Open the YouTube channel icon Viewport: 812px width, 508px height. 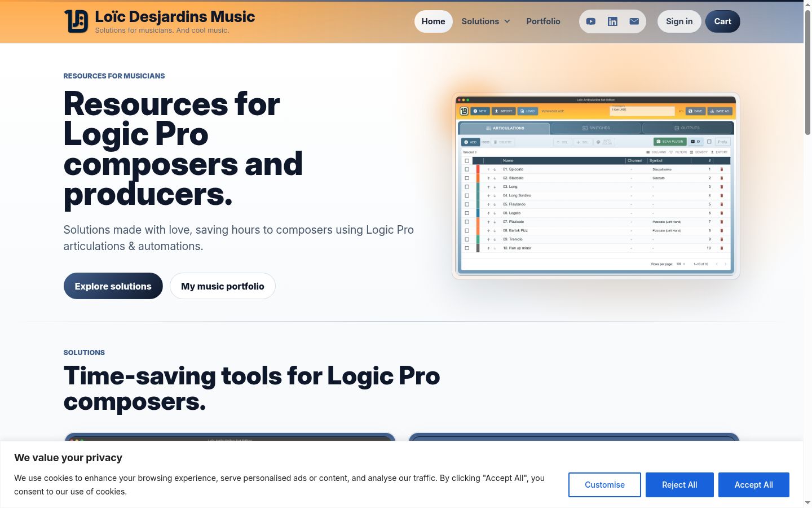click(591, 21)
